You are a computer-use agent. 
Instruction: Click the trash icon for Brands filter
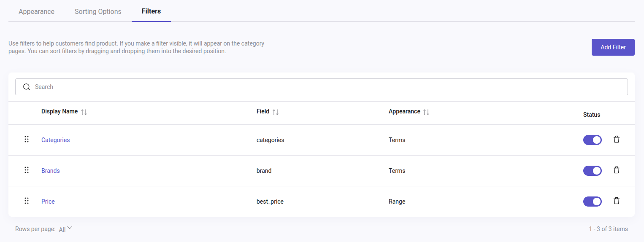pyautogui.click(x=617, y=170)
